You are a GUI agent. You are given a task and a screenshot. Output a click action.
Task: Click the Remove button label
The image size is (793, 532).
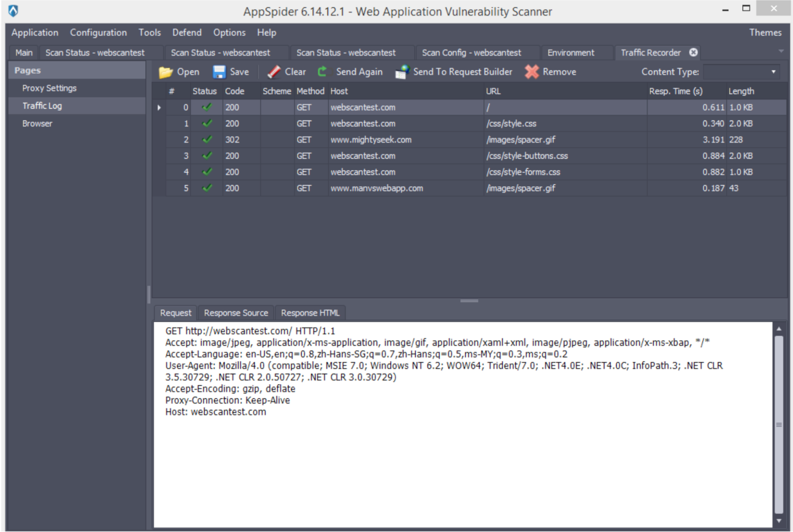(559, 72)
